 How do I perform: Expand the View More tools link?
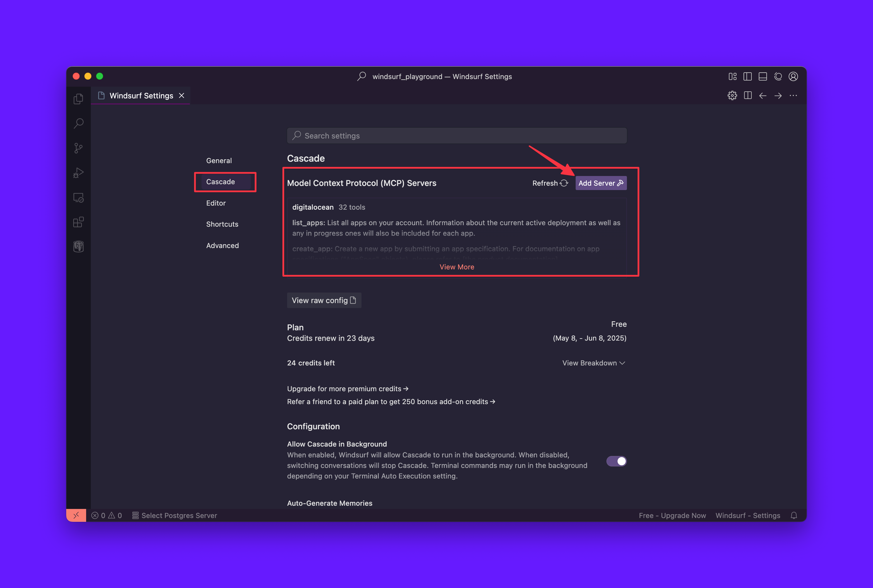coord(457,267)
